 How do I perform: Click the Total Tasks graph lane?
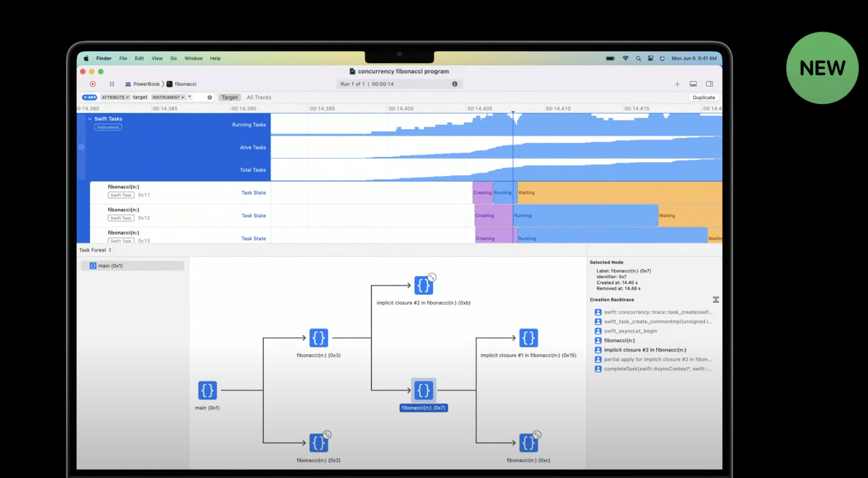tap(496, 170)
